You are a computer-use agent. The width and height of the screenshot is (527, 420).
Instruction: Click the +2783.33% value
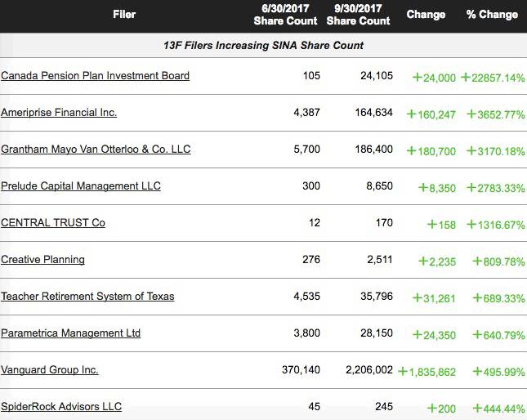496,188
